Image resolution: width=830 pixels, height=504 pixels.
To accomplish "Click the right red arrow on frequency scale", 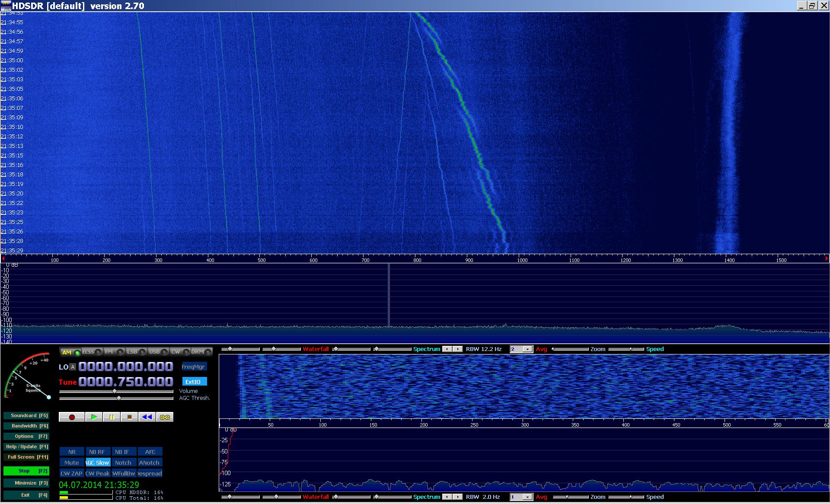I will [827, 258].
